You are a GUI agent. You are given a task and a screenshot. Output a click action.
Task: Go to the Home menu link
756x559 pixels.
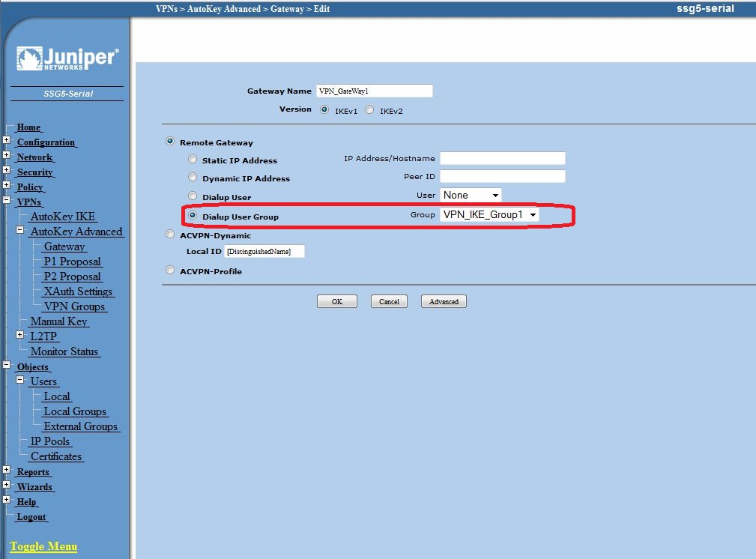coord(29,127)
